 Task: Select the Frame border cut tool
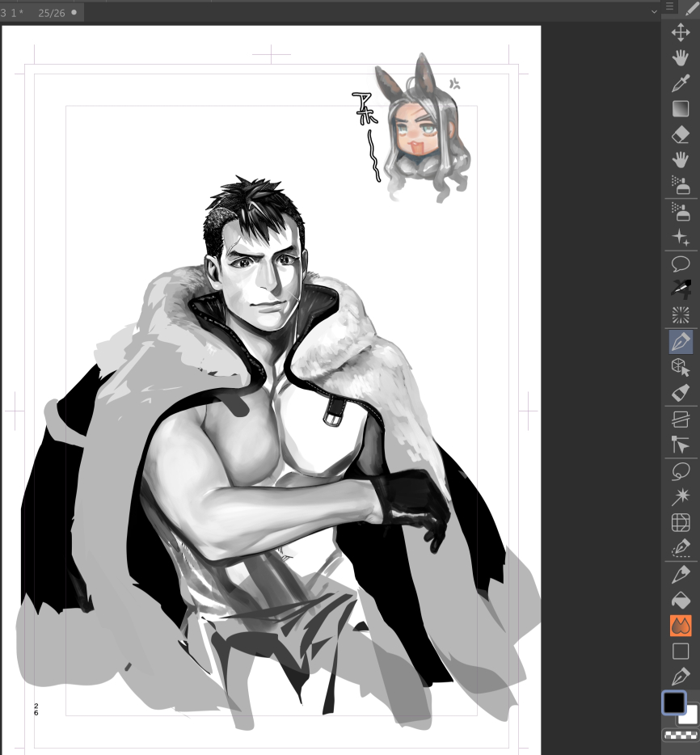point(681,420)
